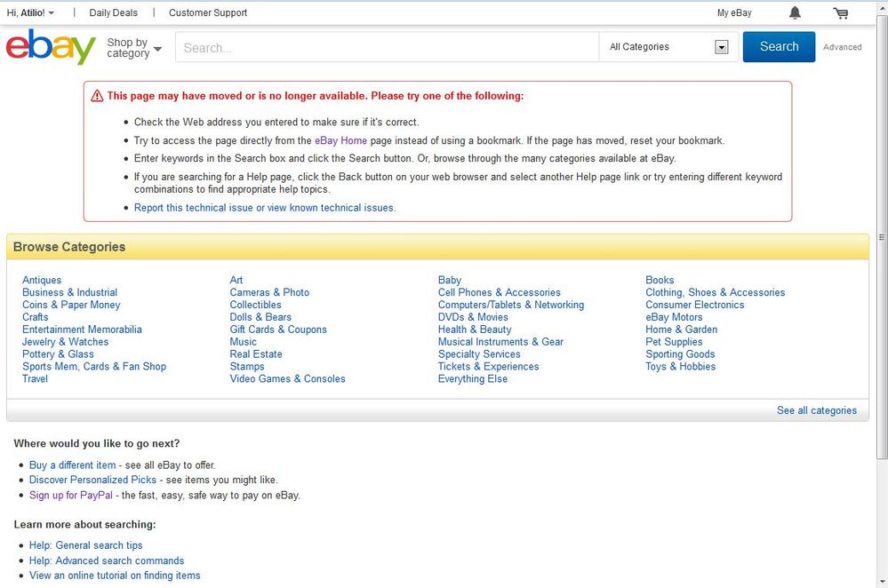Go to Daily Deals
Viewport: 888px width, 588px height.
pyautogui.click(x=113, y=12)
